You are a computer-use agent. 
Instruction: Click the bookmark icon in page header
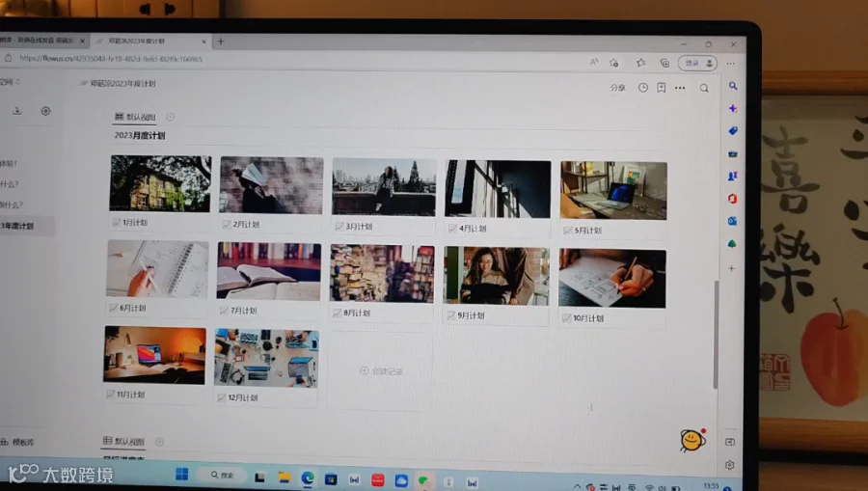661,88
